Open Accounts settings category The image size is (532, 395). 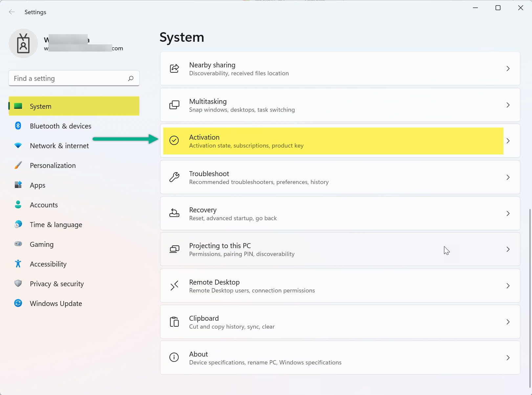[x=74, y=205]
